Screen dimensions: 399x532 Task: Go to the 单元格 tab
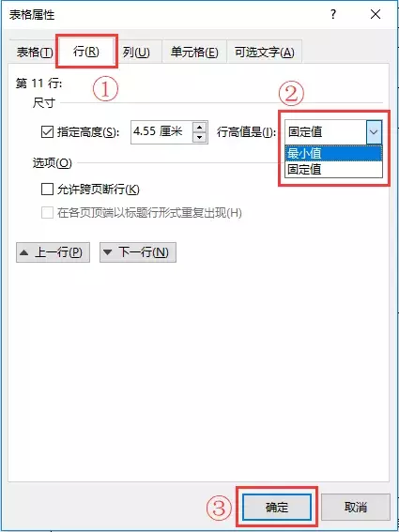click(x=194, y=53)
